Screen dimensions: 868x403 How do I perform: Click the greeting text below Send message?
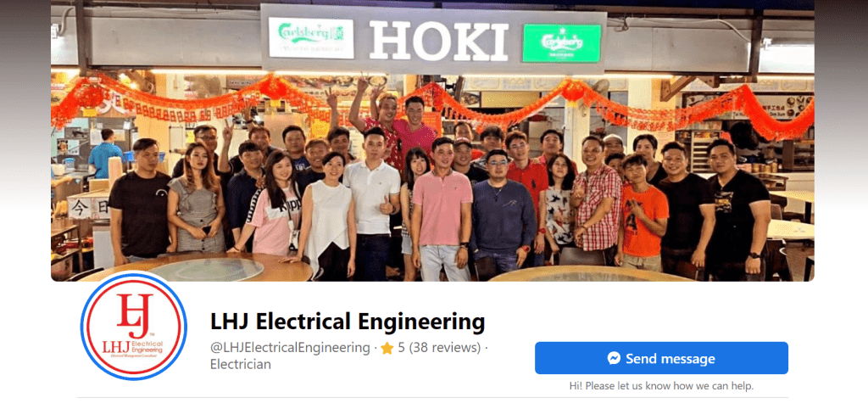pos(661,385)
